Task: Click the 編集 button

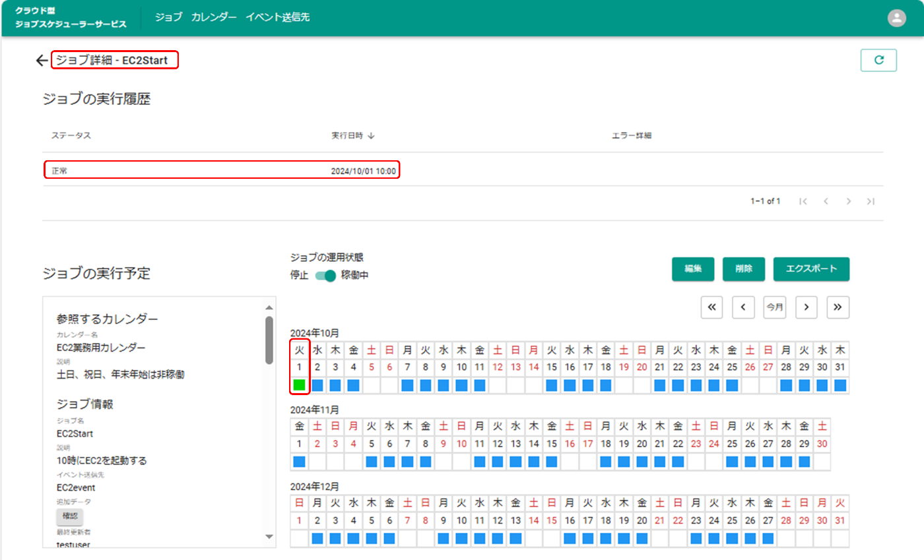Action: 693,269
